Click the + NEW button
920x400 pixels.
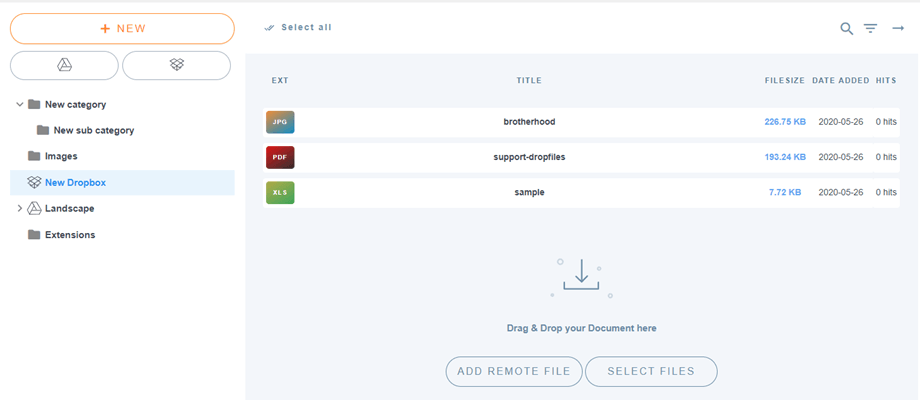(122, 28)
